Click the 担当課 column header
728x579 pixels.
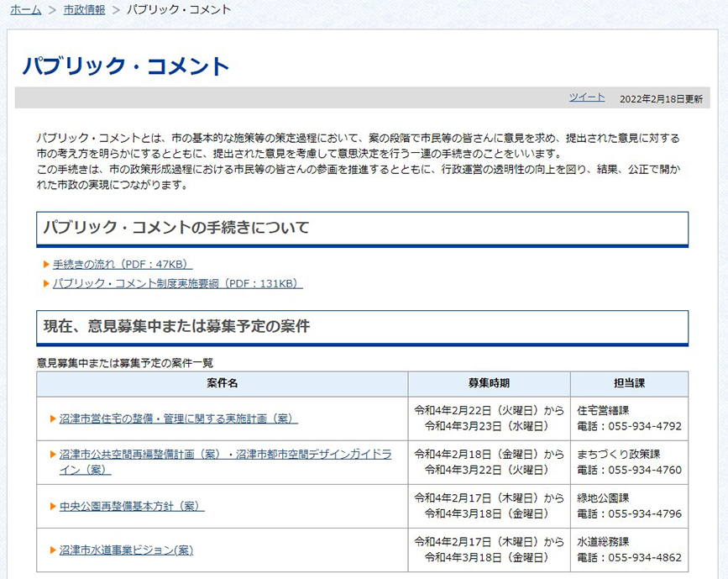coord(629,383)
